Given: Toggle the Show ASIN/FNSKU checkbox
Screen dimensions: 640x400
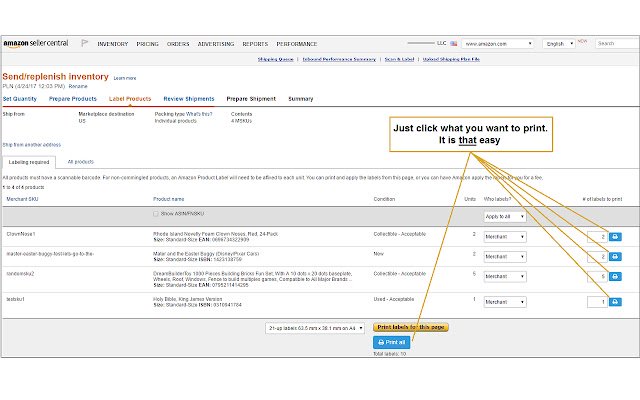Looking at the screenshot, I should tap(156, 214).
